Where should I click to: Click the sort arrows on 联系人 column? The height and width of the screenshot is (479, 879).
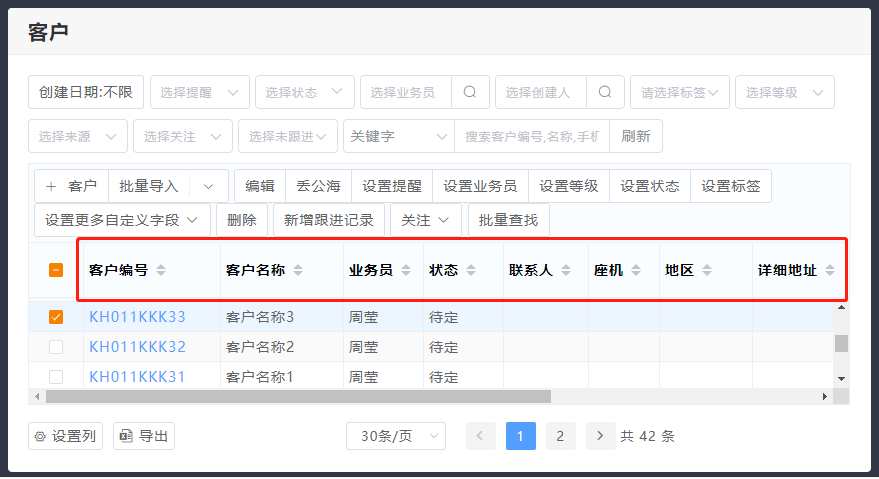[x=565, y=270]
